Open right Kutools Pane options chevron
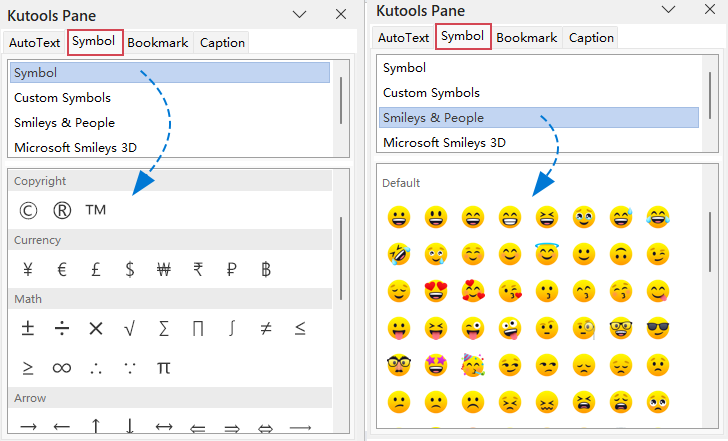This screenshot has width=728, height=441. point(669,9)
